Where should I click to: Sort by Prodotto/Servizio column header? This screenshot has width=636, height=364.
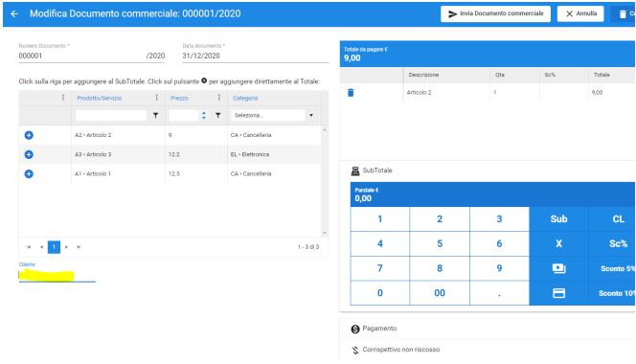point(100,99)
